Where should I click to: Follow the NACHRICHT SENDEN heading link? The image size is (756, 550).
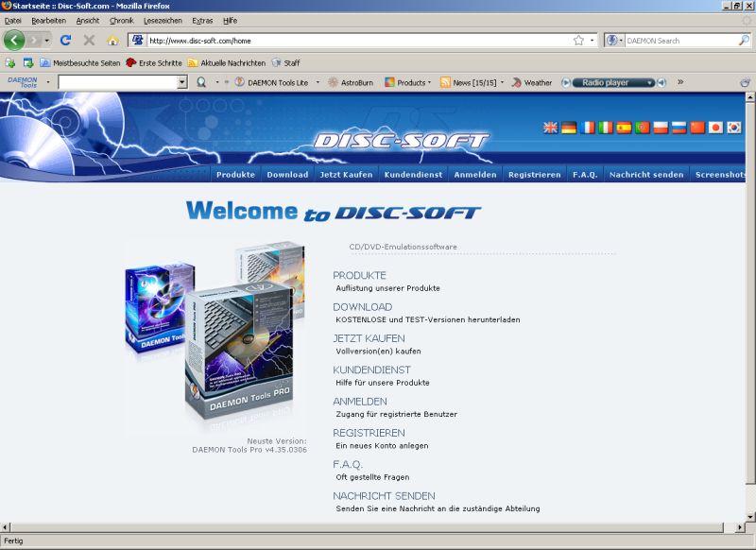[x=384, y=496]
